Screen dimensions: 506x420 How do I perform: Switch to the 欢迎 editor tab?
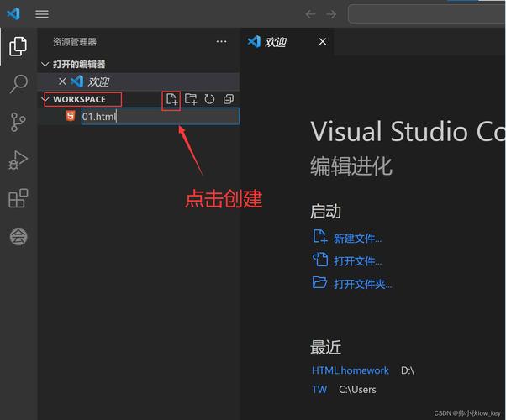click(x=287, y=42)
